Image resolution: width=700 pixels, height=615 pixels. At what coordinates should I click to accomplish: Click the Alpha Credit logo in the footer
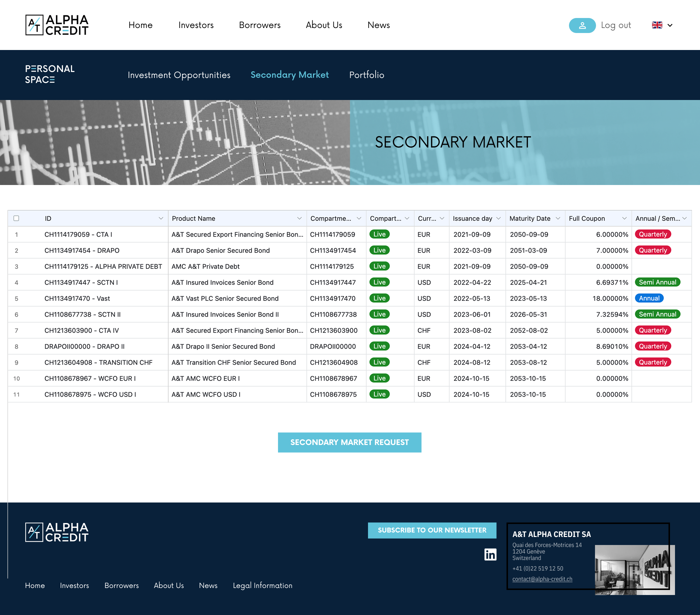coord(57,532)
